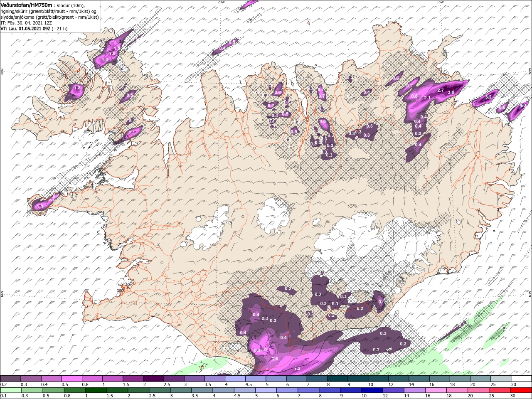Pick the red bottom-row swatch after 30
The width and height of the screenshot is (532, 399).
coord(522,390)
